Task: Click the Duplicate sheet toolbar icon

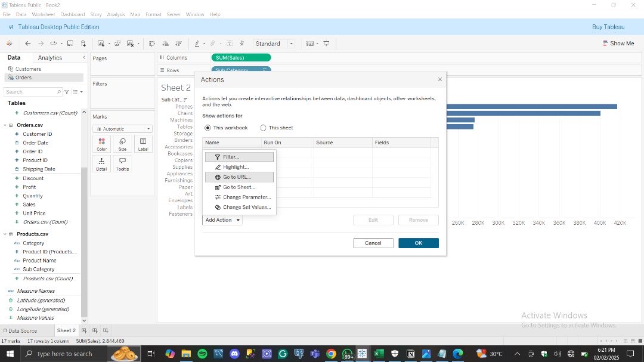Action: click(x=117, y=43)
